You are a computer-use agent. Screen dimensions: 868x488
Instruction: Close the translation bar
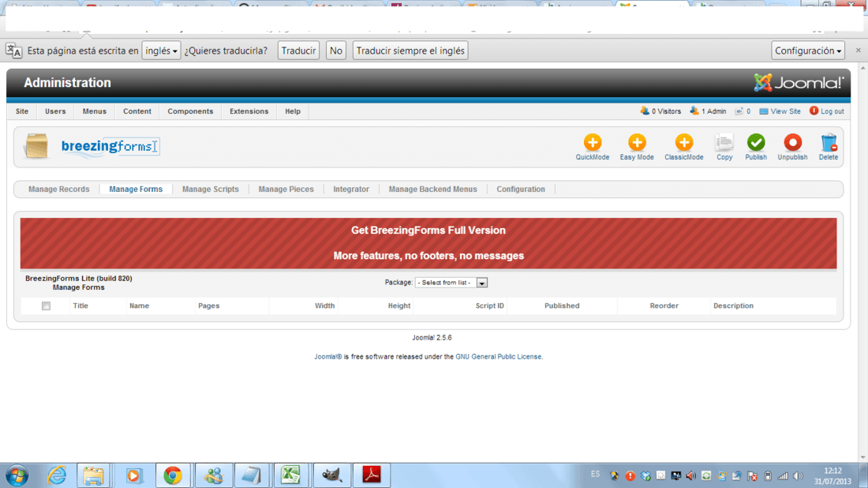(x=858, y=51)
